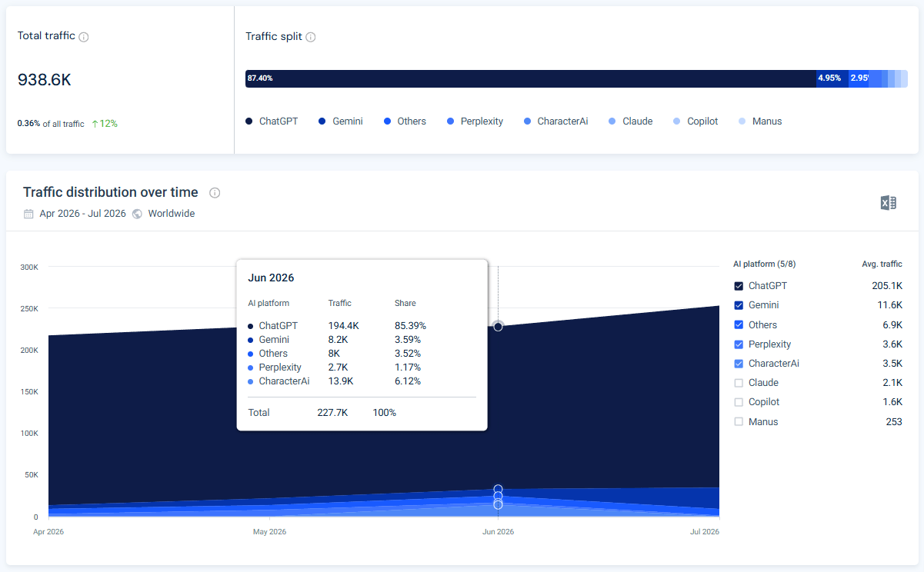Viewport: 924px width, 572px height.
Task: Click the Copilot legend item under Traffic split
Action: (x=696, y=121)
